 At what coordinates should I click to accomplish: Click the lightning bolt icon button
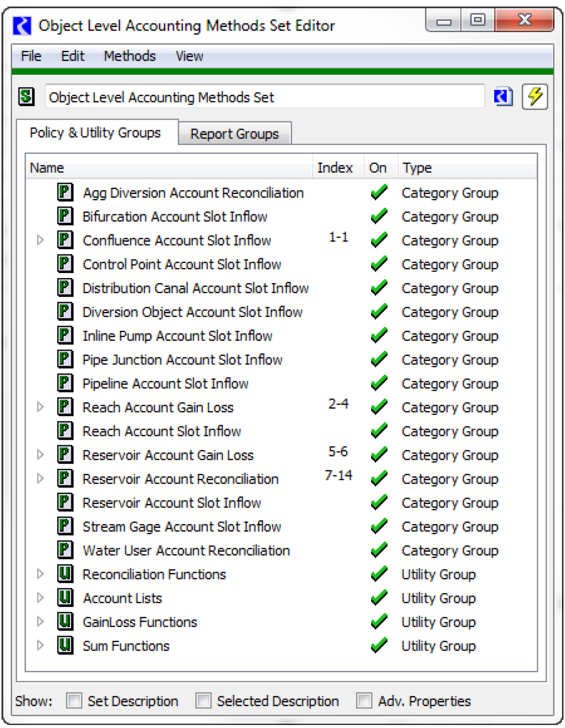pyautogui.click(x=535, y=96)
